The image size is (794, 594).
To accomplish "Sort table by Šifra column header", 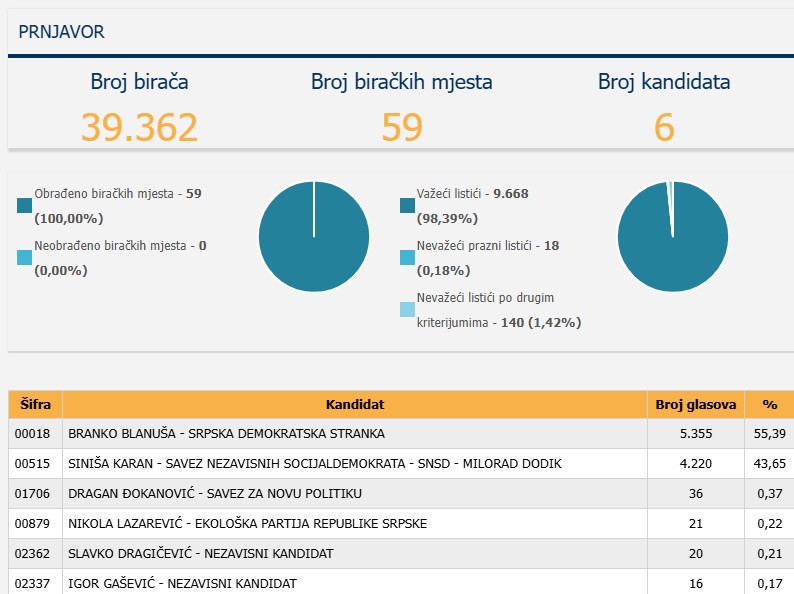I will coord(35,404).
